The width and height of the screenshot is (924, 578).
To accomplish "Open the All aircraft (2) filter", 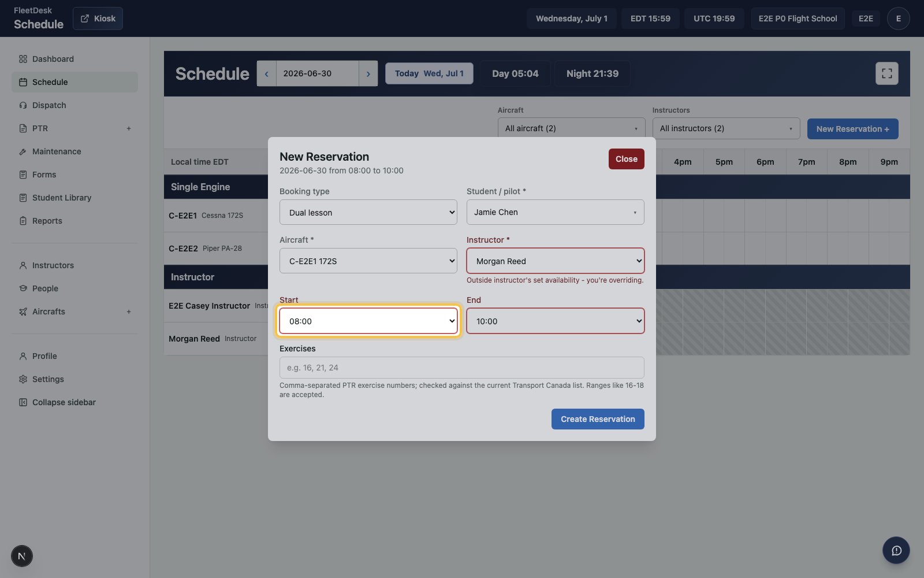I will coord(572,128).
